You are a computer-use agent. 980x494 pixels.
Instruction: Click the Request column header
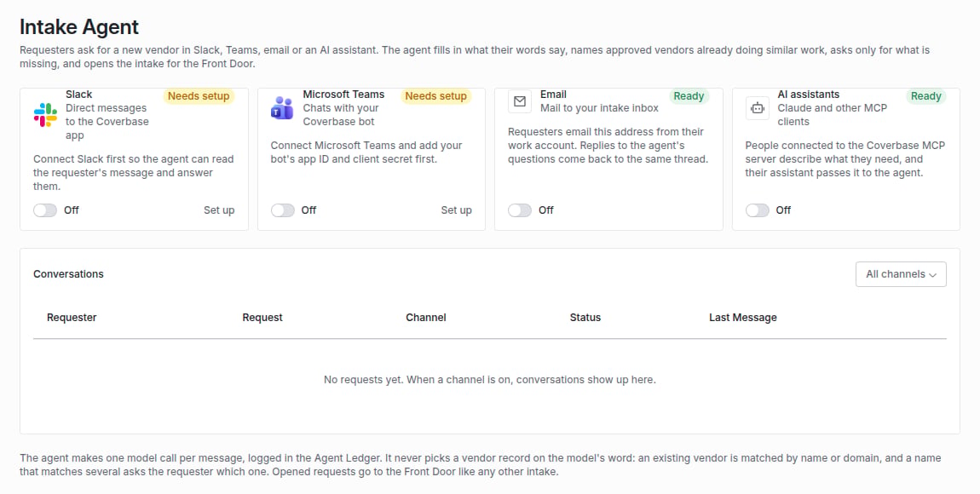coord(262,317)
